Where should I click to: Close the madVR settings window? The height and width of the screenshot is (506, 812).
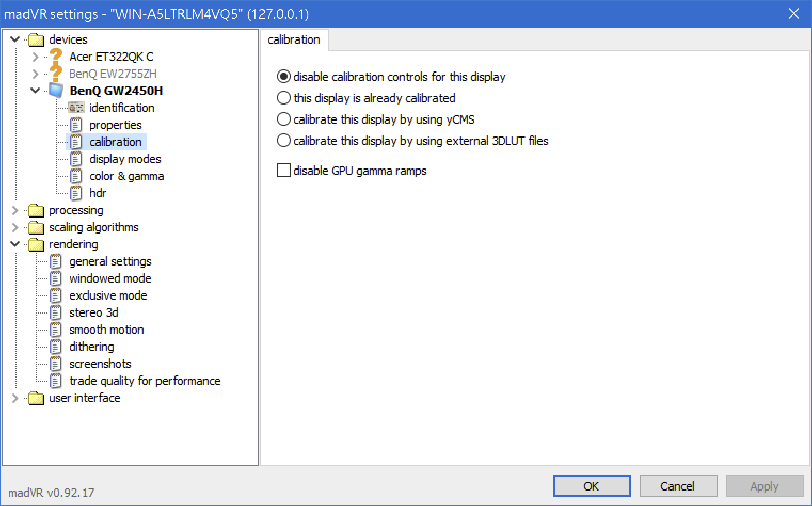coord(794,13)
